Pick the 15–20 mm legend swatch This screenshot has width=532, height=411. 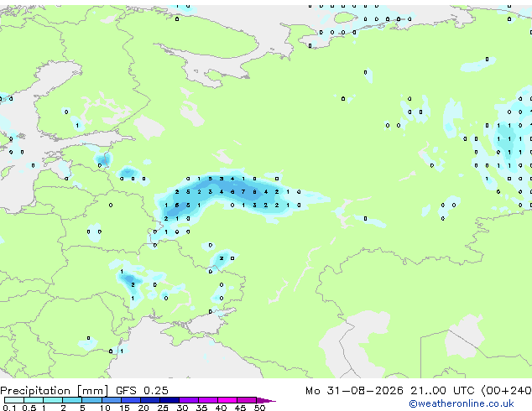[x=131, y=400]
